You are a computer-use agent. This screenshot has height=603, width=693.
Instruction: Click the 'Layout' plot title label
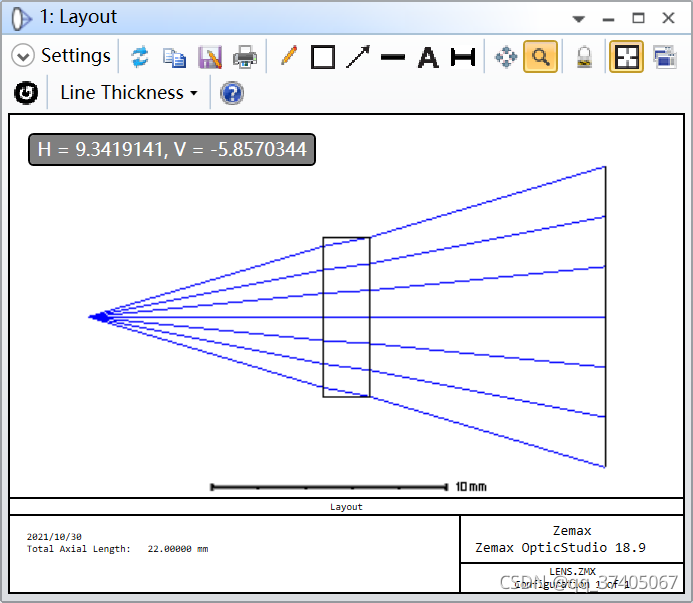[346, 507]
